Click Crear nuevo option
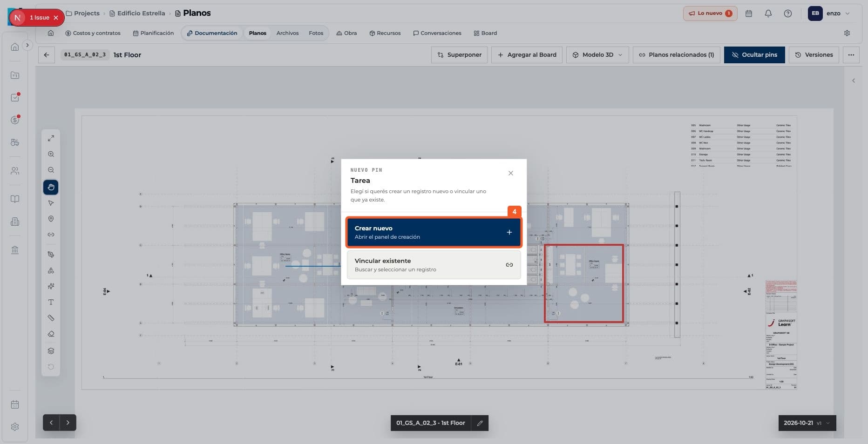The height and width of the screenshot is (444, 868). click(x=434, y=232)
